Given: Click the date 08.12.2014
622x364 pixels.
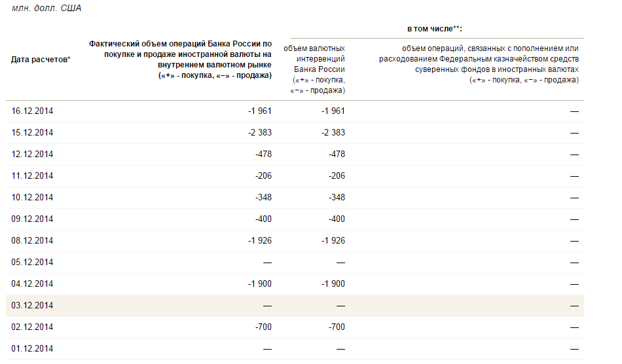Looking at the screenshot, I should coord(32,241).
